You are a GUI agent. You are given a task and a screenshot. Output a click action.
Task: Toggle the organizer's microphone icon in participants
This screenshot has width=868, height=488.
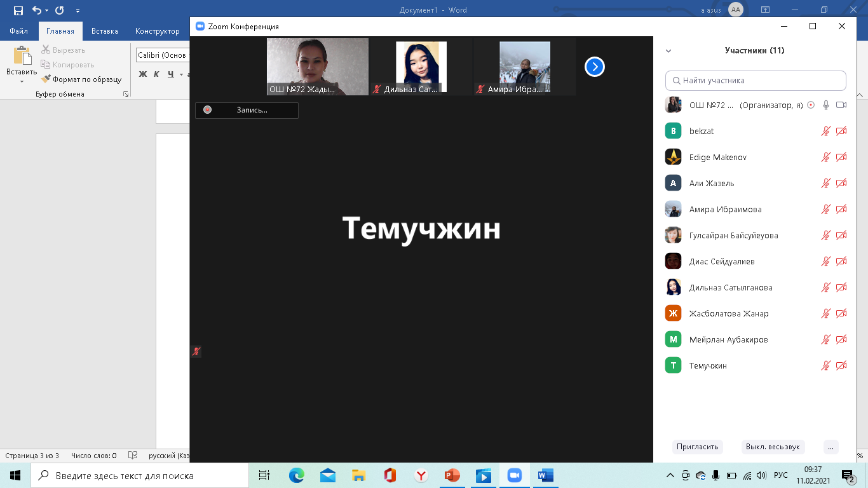[x=826, y=105]
